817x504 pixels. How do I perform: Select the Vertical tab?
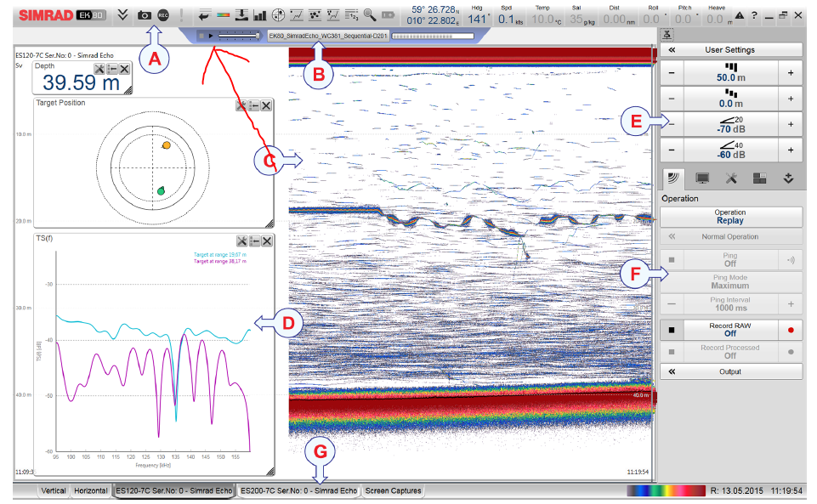[54, 491]
